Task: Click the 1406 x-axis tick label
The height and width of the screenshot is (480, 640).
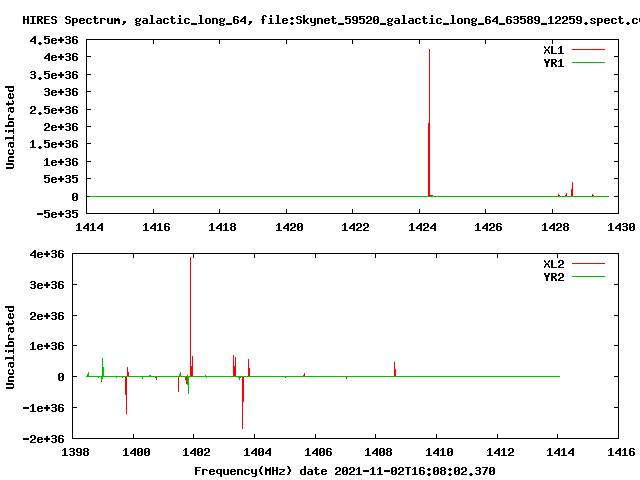Action: pos(318,452)
